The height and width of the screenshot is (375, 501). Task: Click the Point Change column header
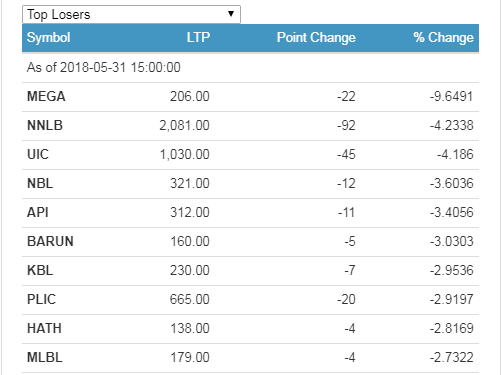click(316, 37)
